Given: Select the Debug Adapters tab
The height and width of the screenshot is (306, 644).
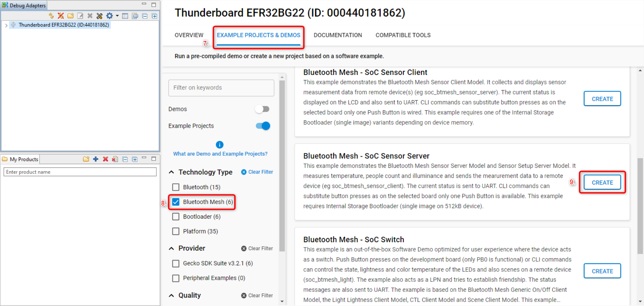Looking at the screenshot, I should [x=24, y=5].
